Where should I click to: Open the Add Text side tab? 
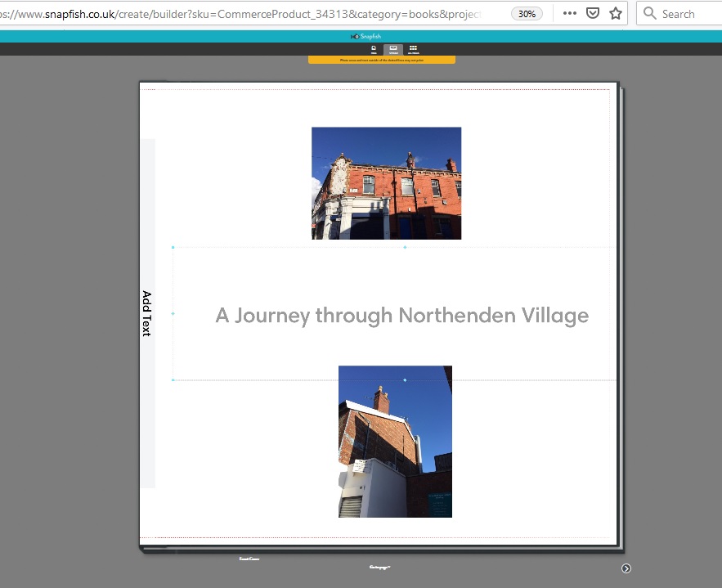147,313
